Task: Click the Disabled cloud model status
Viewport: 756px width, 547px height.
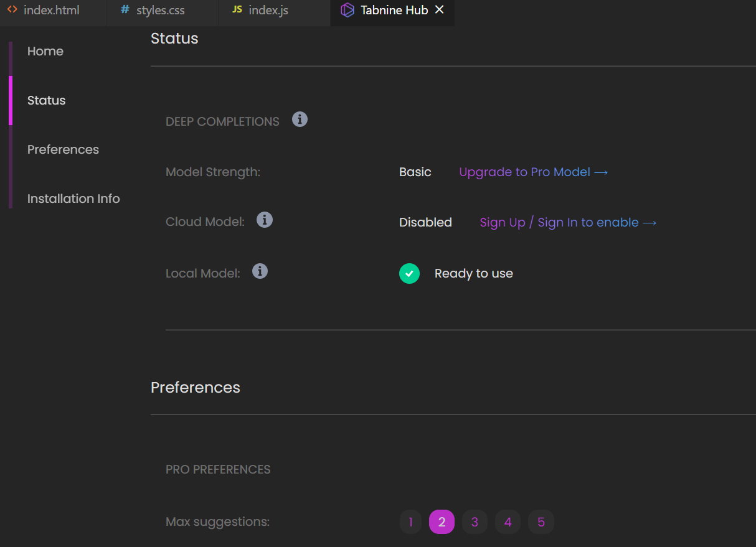Action: click(425, 222)
